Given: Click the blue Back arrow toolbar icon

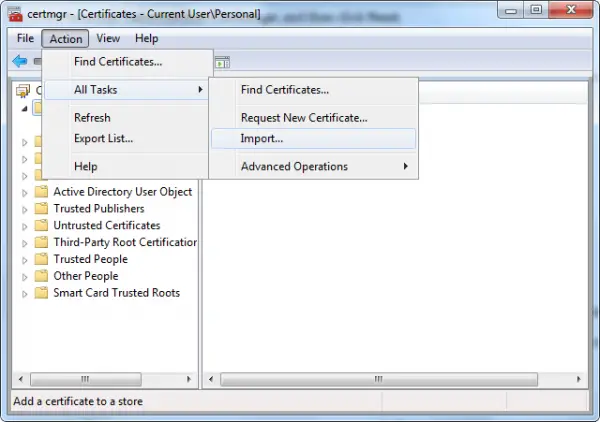Looking at the screenshot, I should tap(20, 61).
